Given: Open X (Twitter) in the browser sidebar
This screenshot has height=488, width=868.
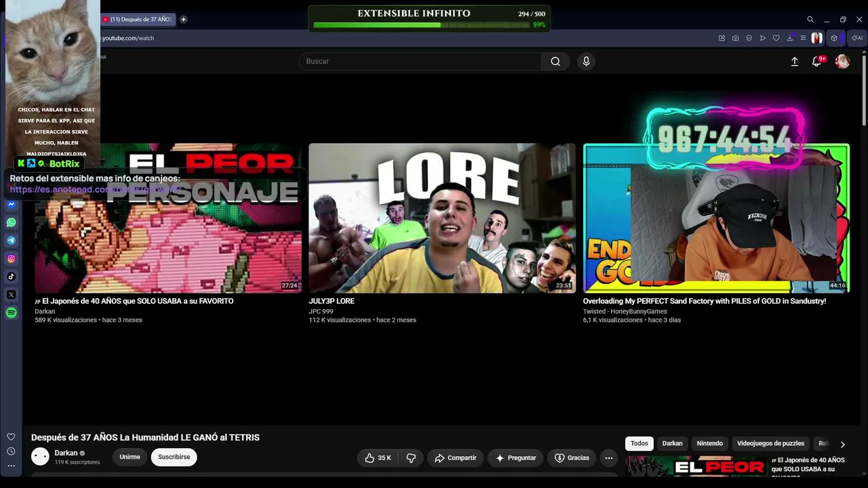Looking at the screenshot, I should point(12,295).
